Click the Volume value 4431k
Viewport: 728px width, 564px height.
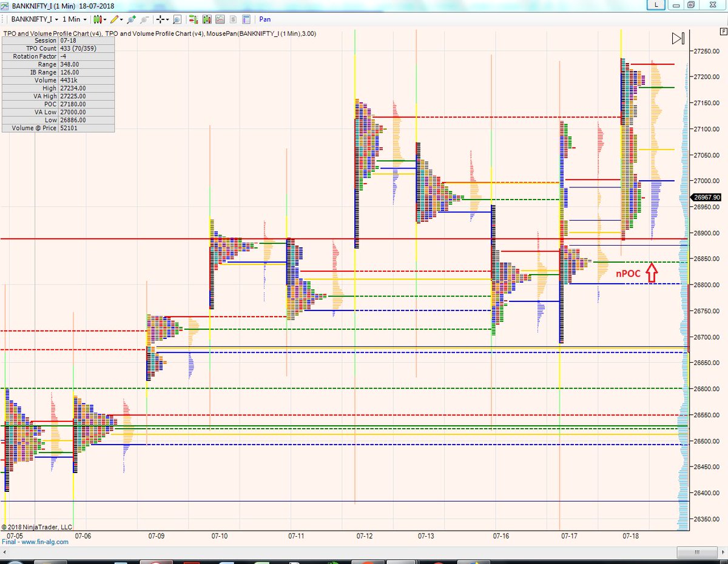(69, 80)
